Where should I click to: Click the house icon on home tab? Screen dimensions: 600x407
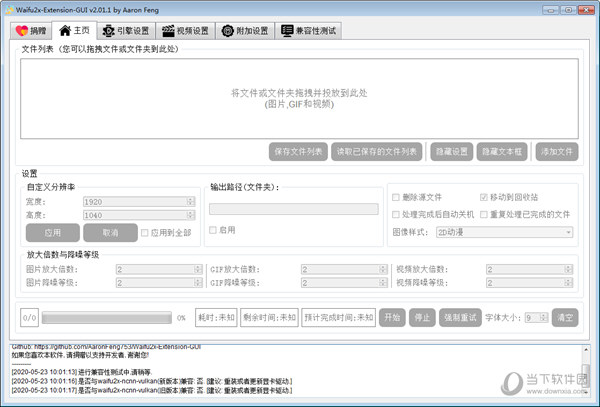(65, 30)
